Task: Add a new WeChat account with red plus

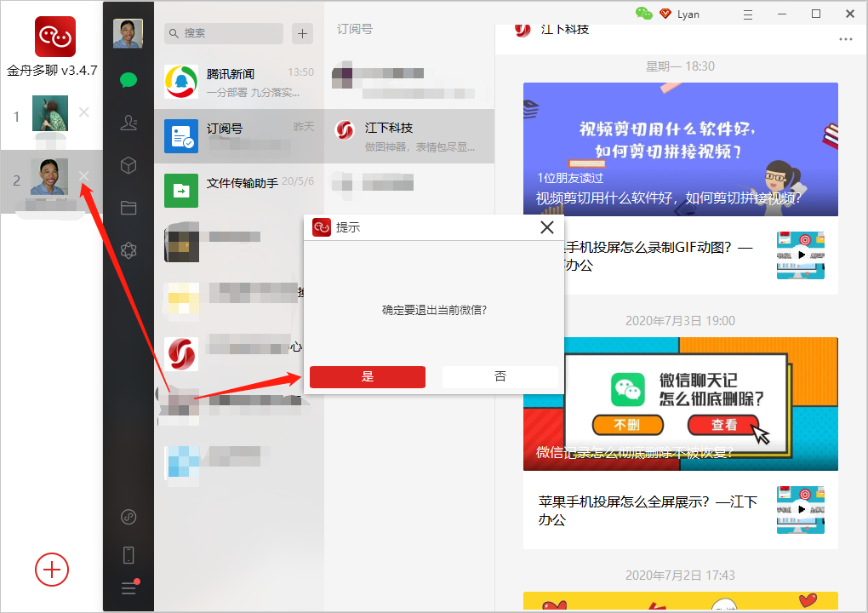Action: pyautogui.click(x=51, y=570)
